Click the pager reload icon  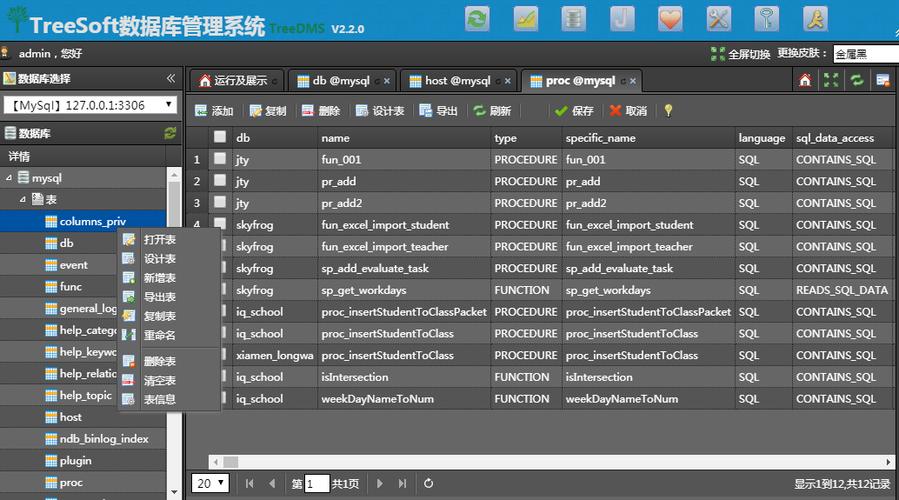point(428,483)
